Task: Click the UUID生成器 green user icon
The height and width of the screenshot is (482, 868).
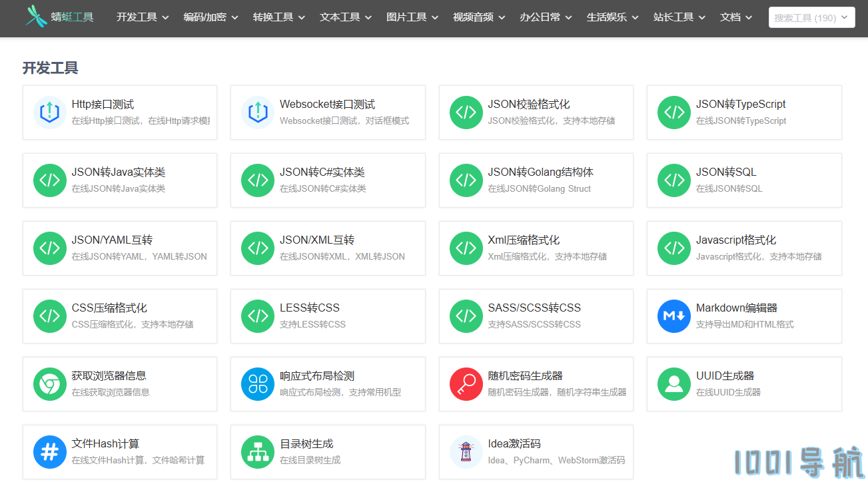Action: coord(674,384)
